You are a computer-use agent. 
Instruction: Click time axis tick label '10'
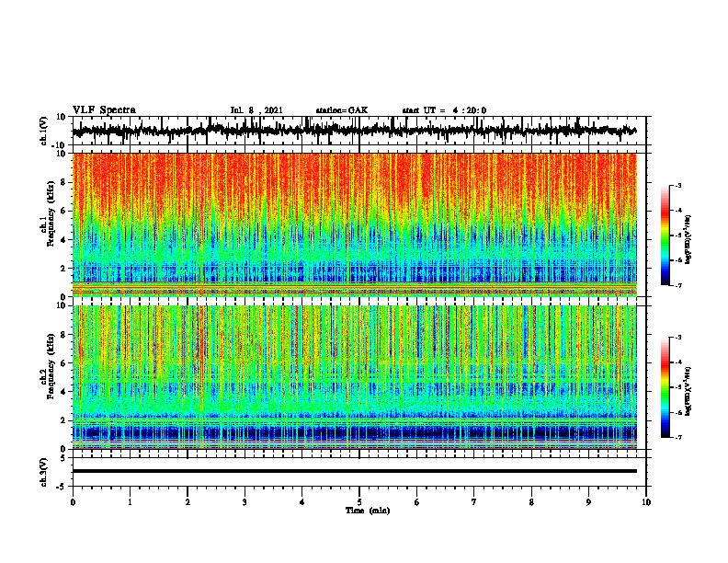pyautogui.click(x=646, y=502)
